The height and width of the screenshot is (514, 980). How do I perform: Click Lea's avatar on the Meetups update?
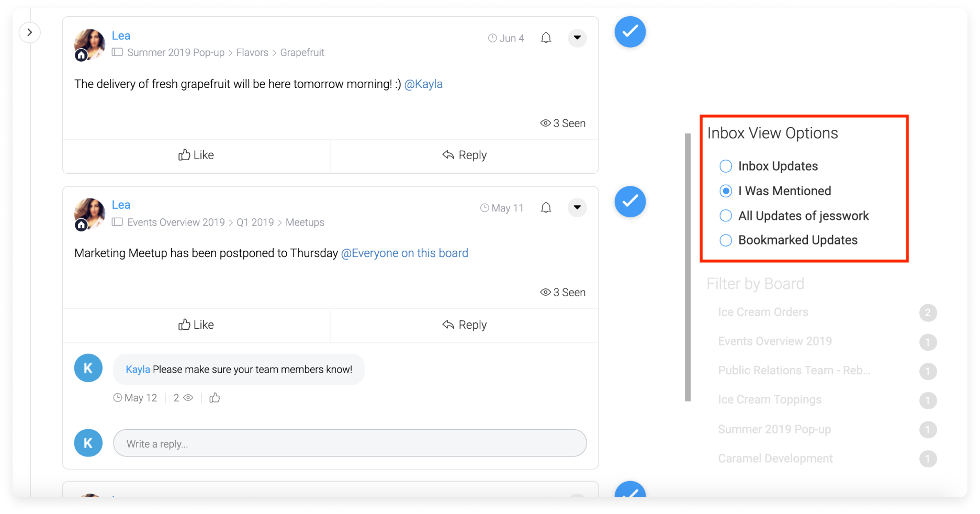coord(89,214)
